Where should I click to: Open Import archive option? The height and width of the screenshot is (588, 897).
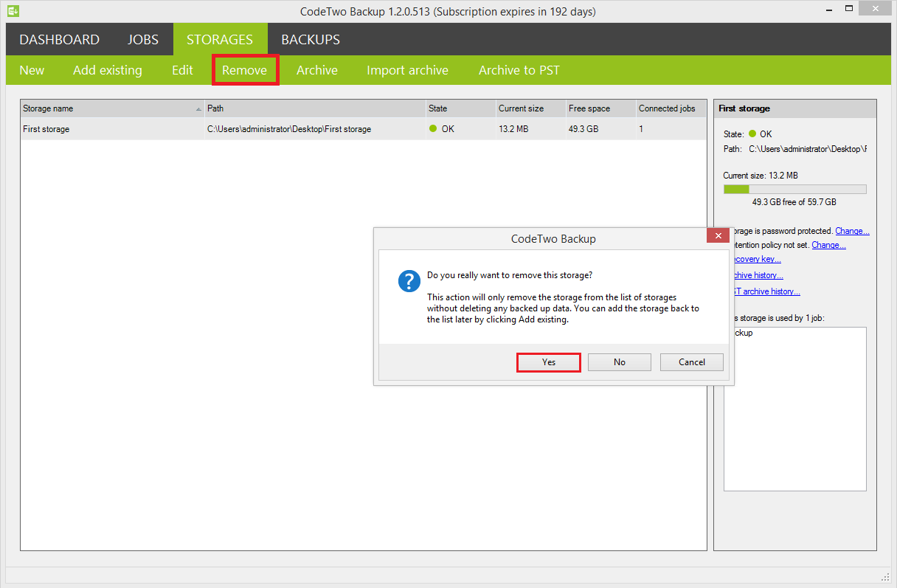pyautogui.click(x=407, y=70)
